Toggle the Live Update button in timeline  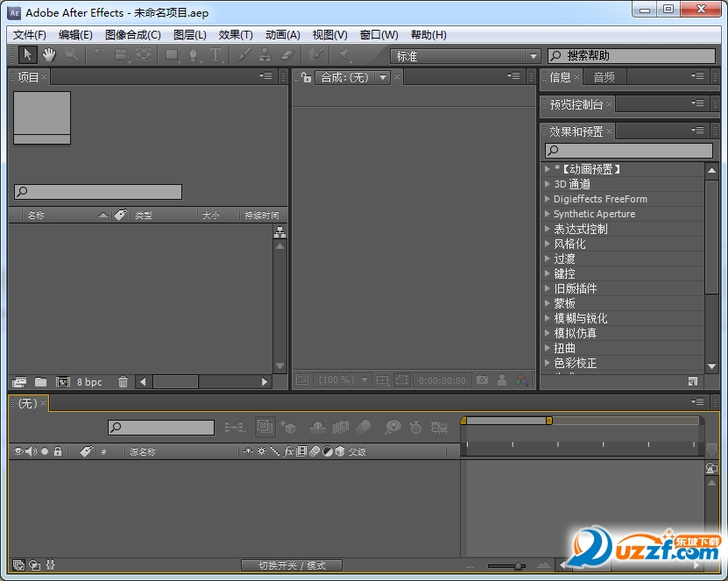coord(265,427)
